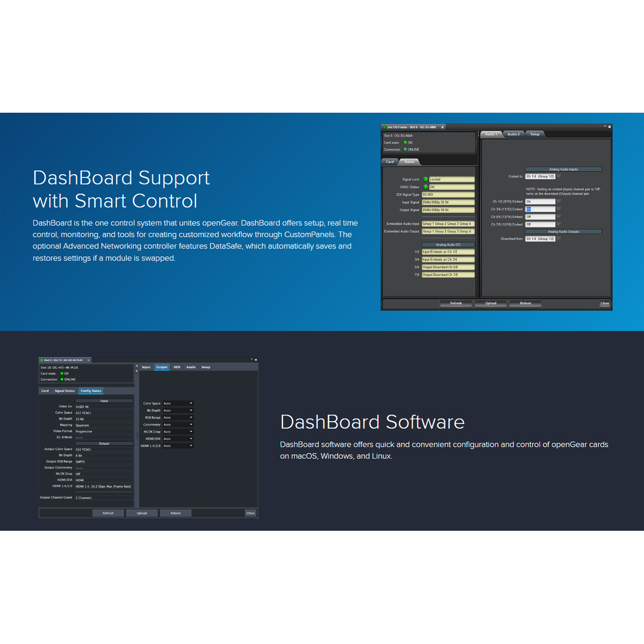Open the output Color Space Auto dropdown
The width and height of the screenshot is (644, 644).
[191, 404]
